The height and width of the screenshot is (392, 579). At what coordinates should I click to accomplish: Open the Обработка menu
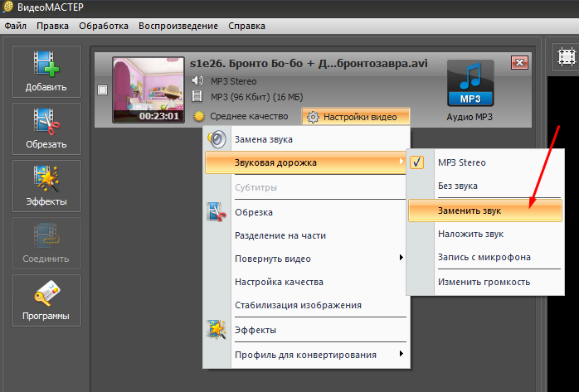(104, 26)
